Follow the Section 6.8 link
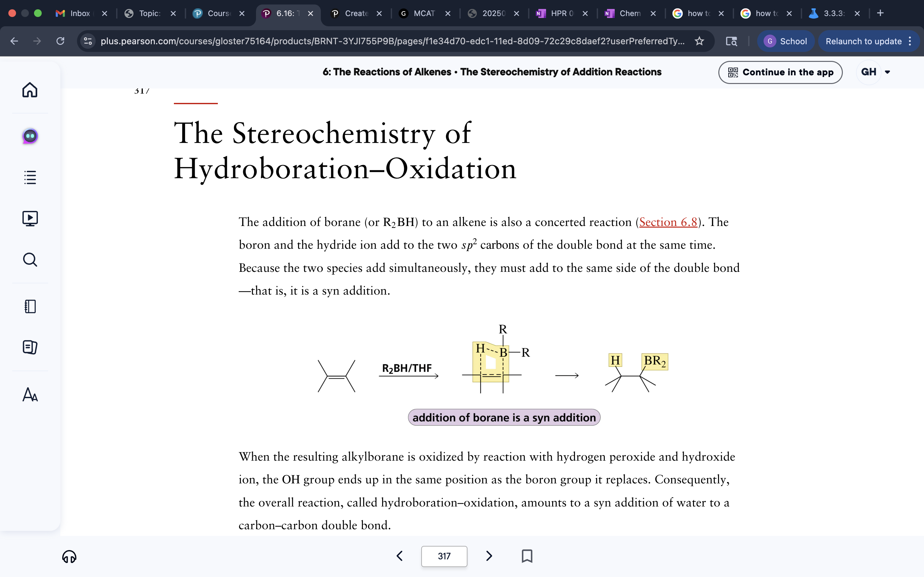Image resolution: width=924 pixels, height=577 pixels. click(668, 222)
